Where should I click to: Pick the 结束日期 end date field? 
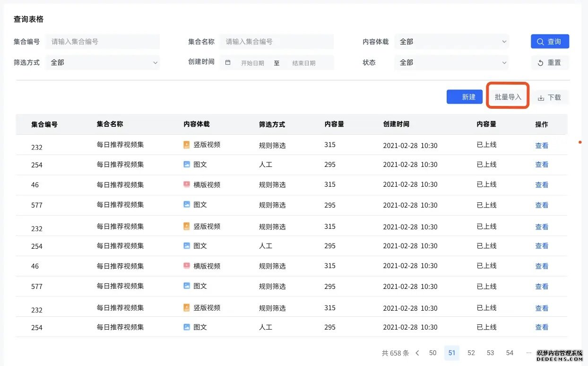pyautogui.click(x=304, y=63)
